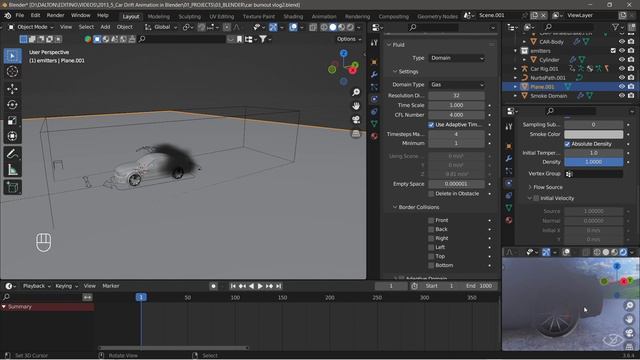Jump to the last frame
The image size is (640, 360).
tap(278, 286)
